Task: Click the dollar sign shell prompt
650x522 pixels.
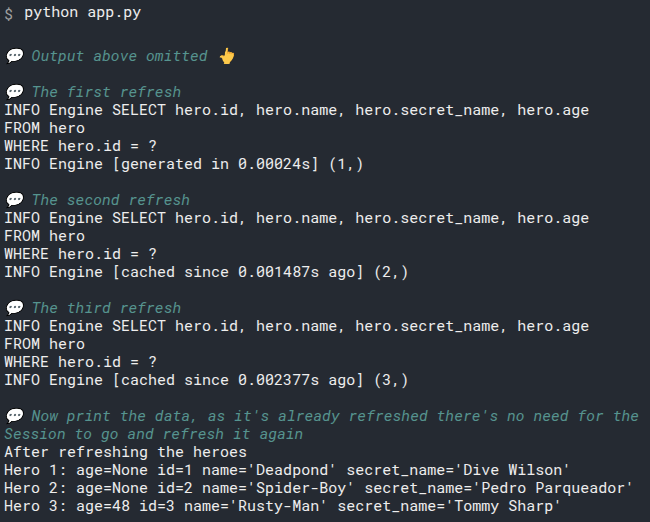Action: pos(9,12)
